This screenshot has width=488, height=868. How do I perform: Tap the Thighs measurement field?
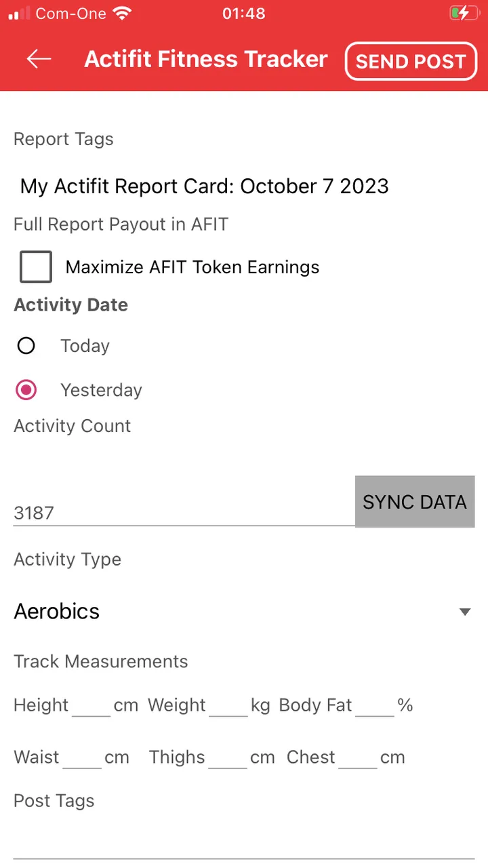click(228, 757)
